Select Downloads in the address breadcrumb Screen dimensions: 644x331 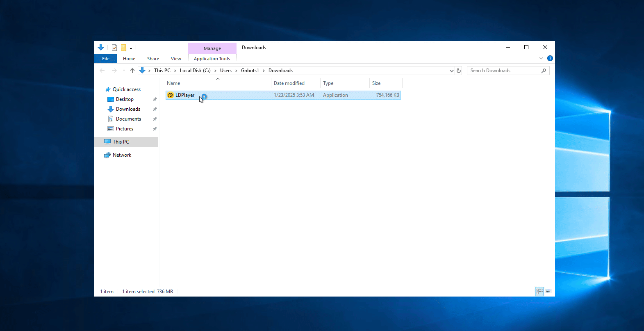tap(280, 71)
